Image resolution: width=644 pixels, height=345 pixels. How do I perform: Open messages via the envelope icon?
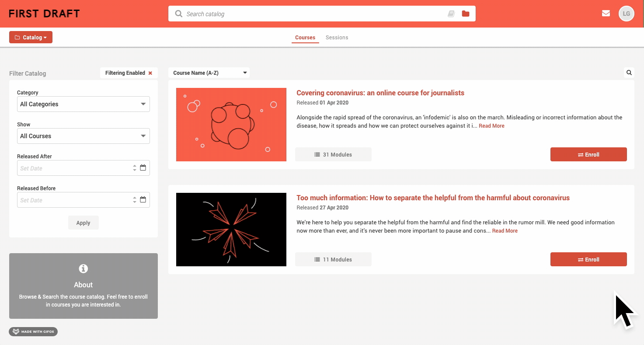[606, 13]
